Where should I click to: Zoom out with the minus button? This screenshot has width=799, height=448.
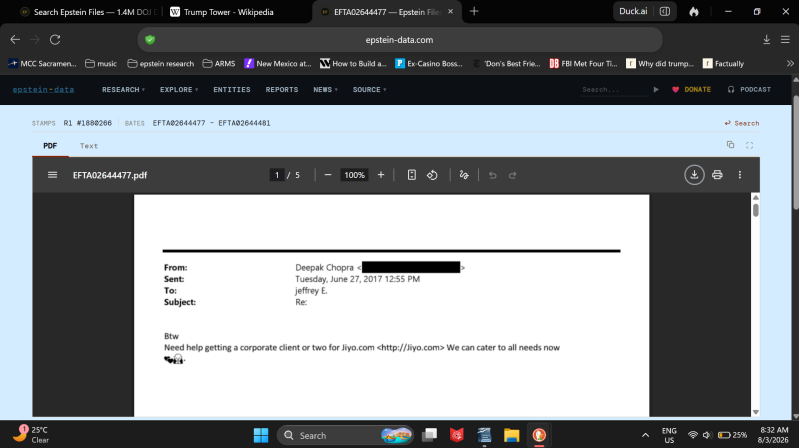(328, 175)
